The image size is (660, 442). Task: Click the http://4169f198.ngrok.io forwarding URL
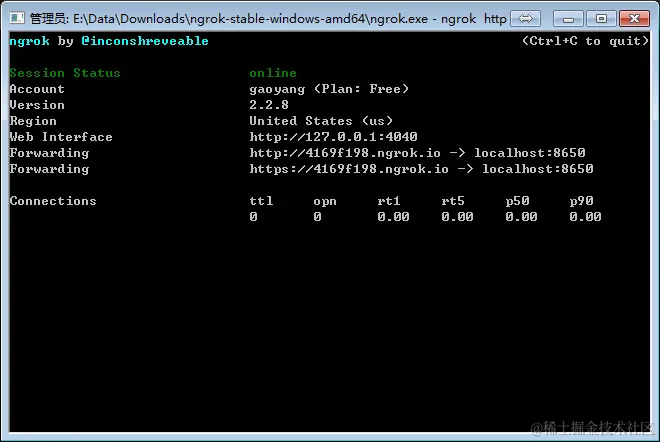[x=345, y=153]
